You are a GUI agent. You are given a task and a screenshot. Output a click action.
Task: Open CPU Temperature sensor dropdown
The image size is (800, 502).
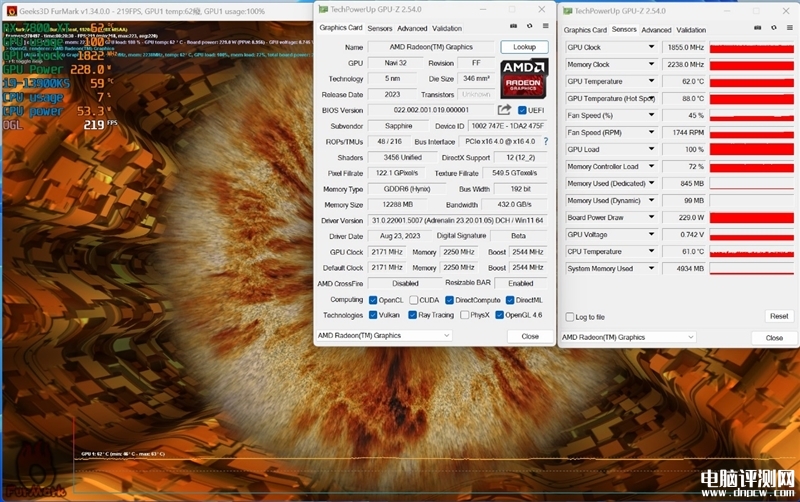click(652, 252)
